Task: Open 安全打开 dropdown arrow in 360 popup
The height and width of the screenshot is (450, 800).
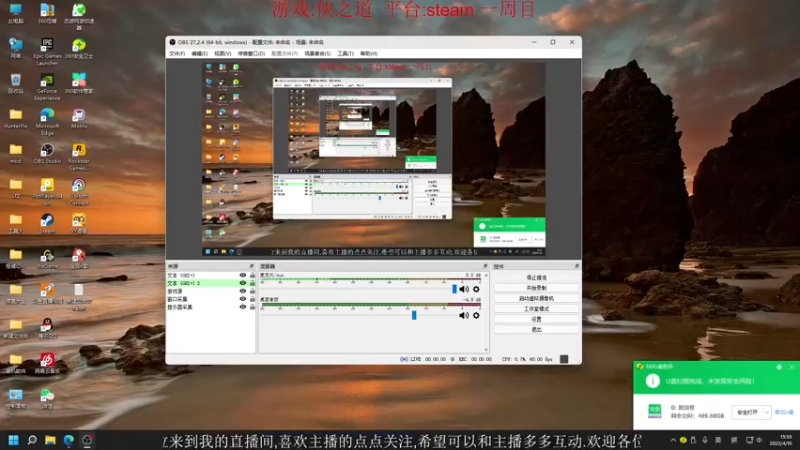Action: click(x=766, y=412)
